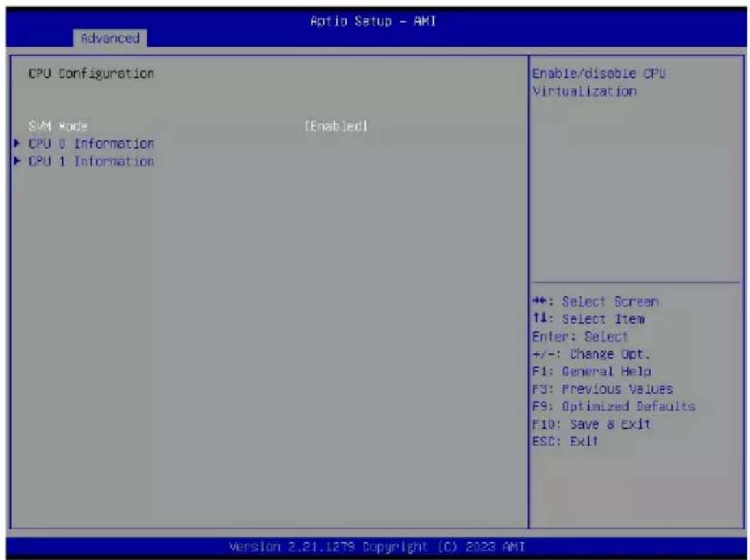Click the Enter: Select key hint

(579, 337)
